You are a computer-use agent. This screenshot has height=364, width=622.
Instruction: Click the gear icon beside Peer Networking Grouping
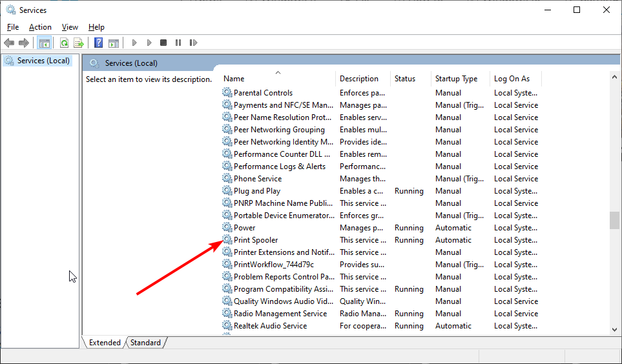227,130
